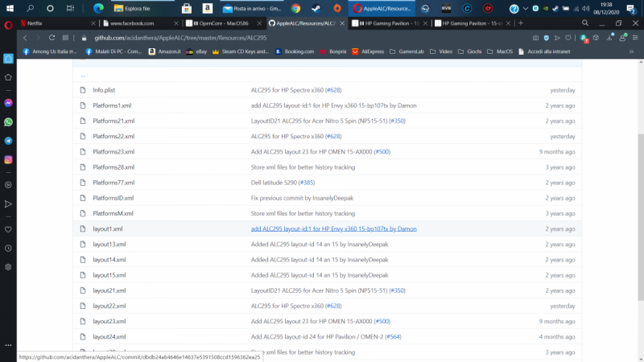Open Microsoft Store from the taskbar
Viewport: 644px width, 362px height.
tap(187, 8)
